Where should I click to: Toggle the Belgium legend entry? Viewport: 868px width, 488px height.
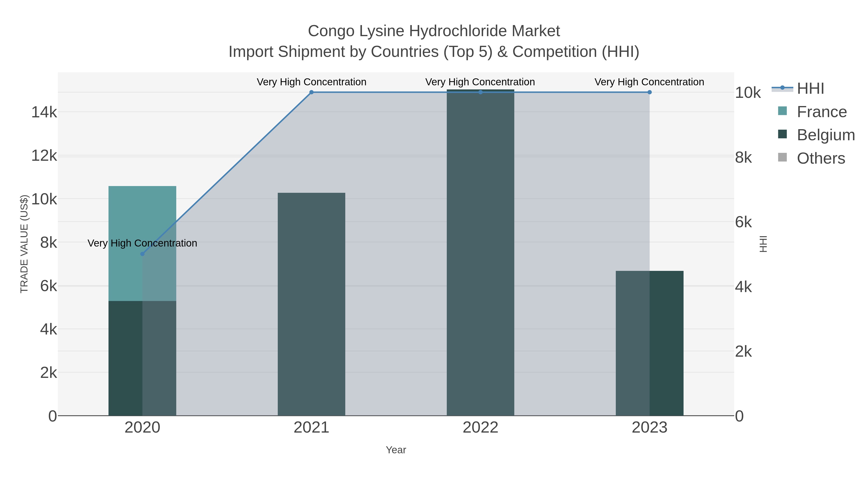(x=816, y=135)
